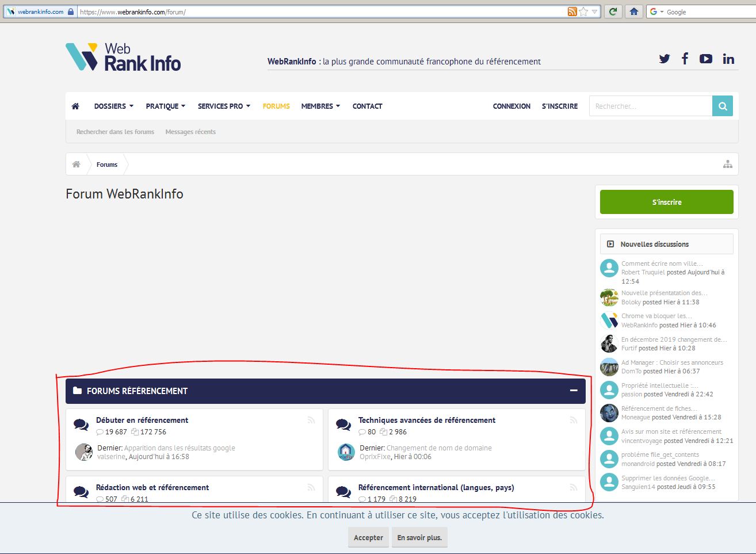The image size is (756, 554).
Task: Click the magnifier search button
Action: [723, 106]
